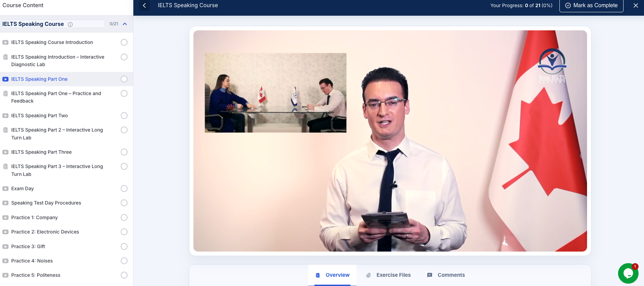Open lesson Practice 4: Noises

click(x=32, y=261)
